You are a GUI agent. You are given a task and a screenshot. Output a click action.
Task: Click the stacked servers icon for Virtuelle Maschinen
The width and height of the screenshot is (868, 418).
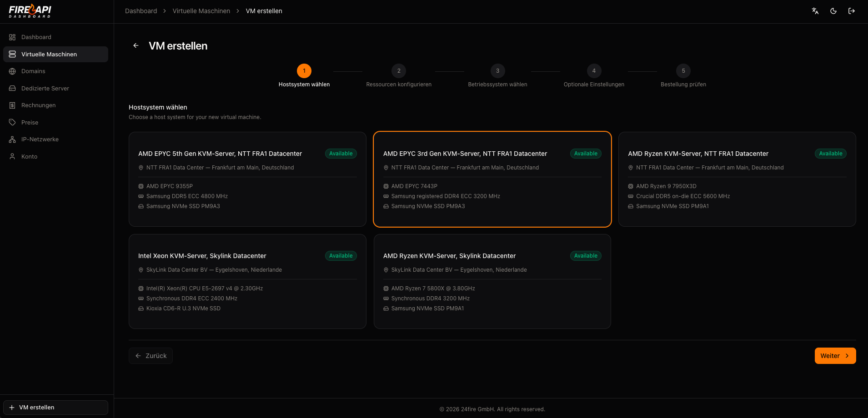pyautogui.click(x=12, y=54)
